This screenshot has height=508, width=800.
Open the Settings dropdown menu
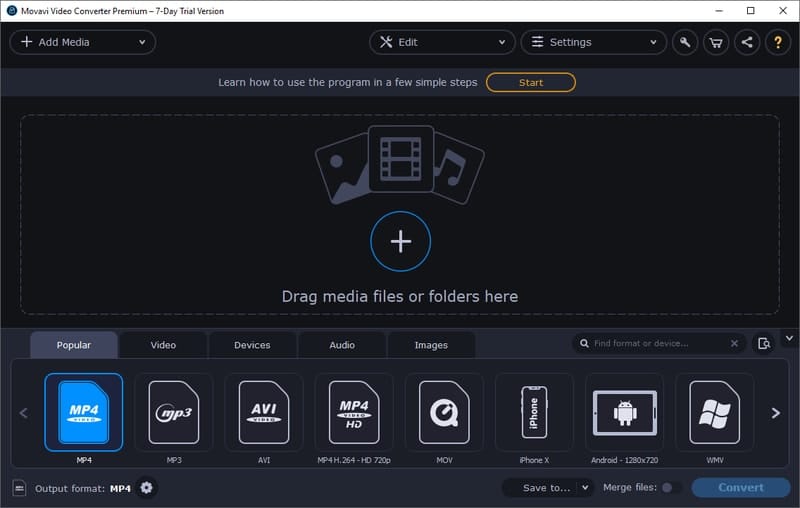click(593, 42)
